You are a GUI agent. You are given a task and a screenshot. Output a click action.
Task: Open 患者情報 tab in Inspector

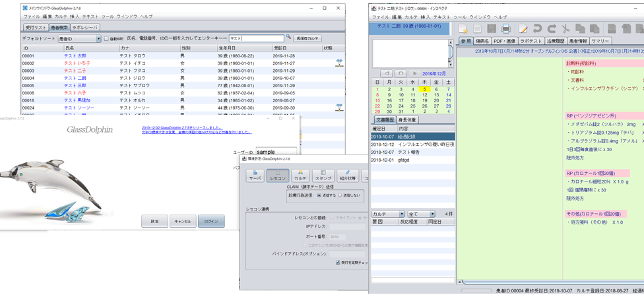(578, 41)
